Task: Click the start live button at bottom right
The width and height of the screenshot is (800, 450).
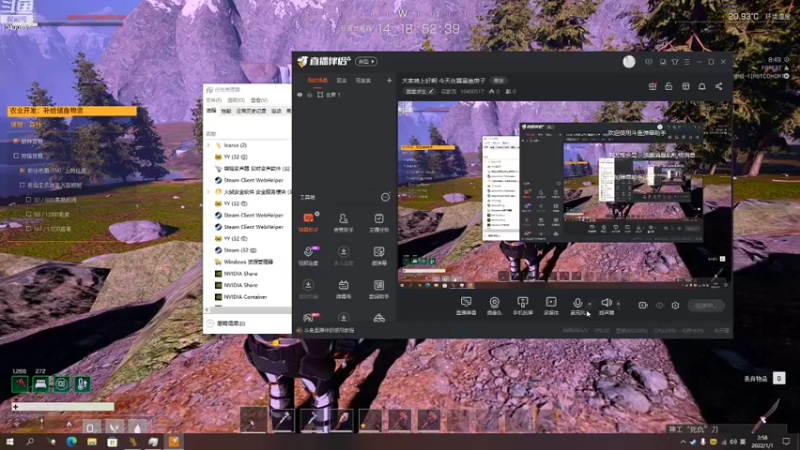Action: [x=706, y=306]
